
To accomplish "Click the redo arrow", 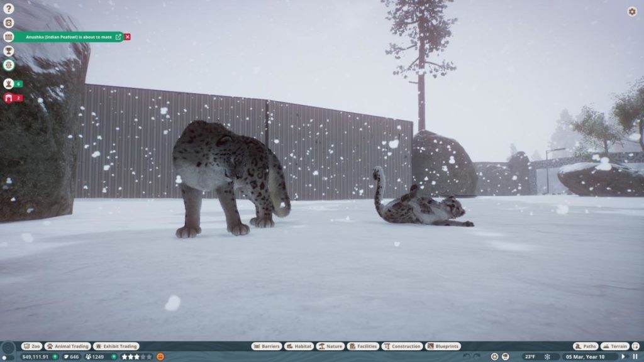I will click(x=477, y=357).
